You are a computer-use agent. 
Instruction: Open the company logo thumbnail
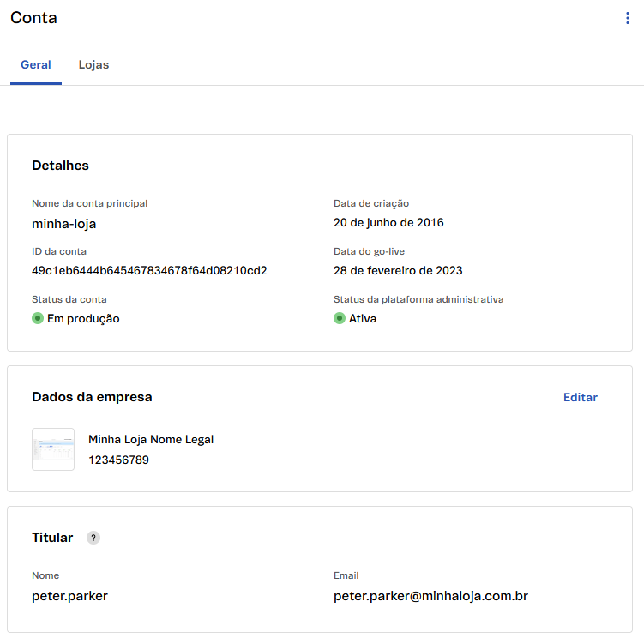(x=53, y=449)
